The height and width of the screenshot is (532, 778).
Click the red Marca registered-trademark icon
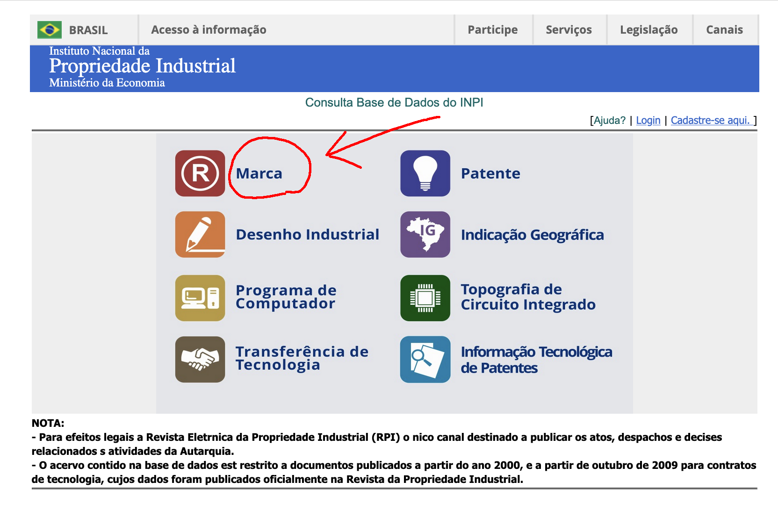(x=200, y=173)
